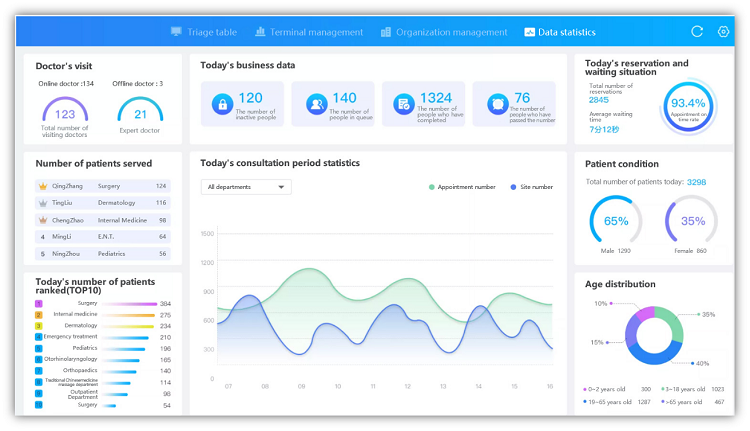Screen dimensions: 750x431
Task: Click the completed-people document icon
Action: tap(404, 104)
